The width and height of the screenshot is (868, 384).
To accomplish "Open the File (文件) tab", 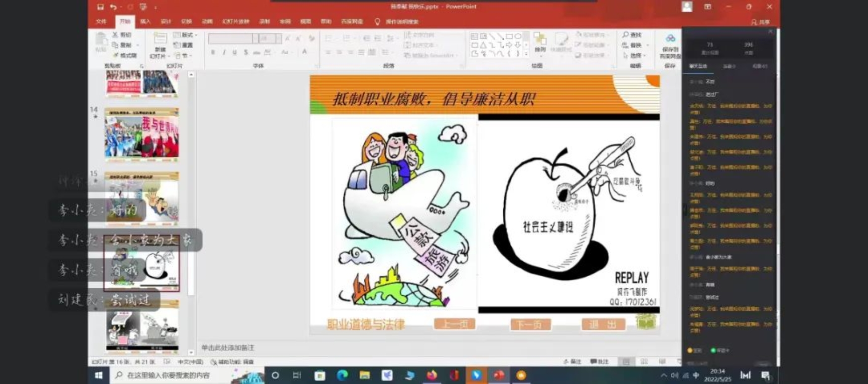I will (101, 22).
